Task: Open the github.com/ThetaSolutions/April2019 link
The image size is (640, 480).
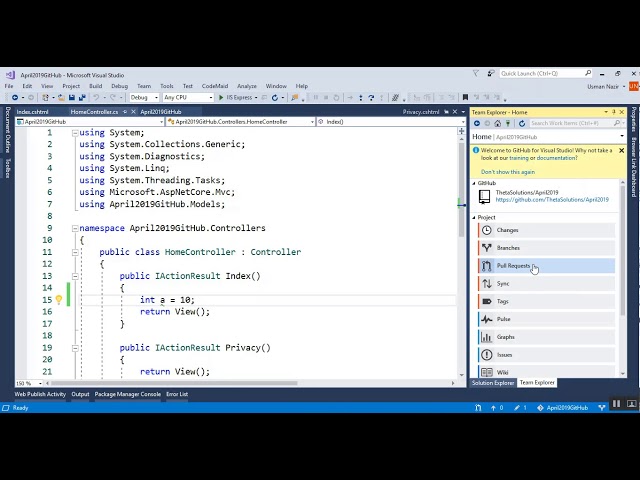Action: click(552, 200)
